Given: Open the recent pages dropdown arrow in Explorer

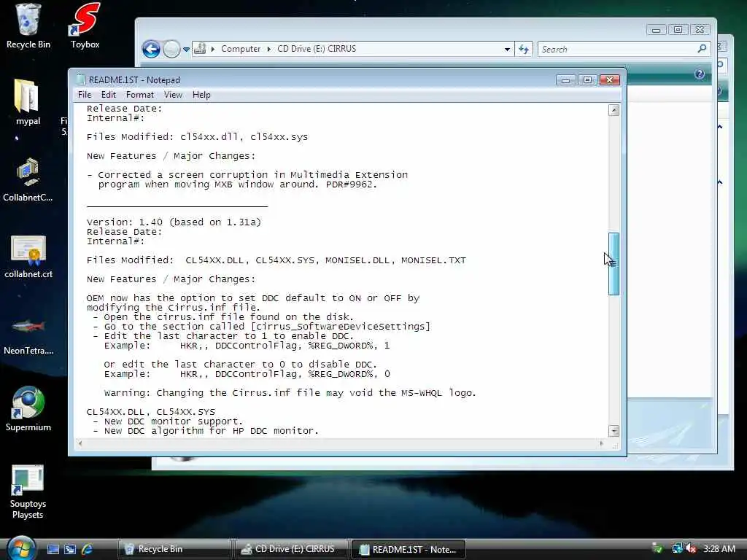Looking at the screenshot, I should point(186,49).
